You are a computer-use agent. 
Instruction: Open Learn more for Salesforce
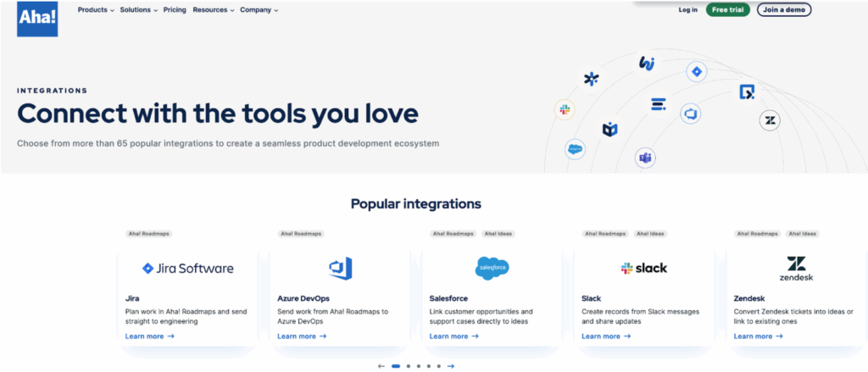(454, 336)
